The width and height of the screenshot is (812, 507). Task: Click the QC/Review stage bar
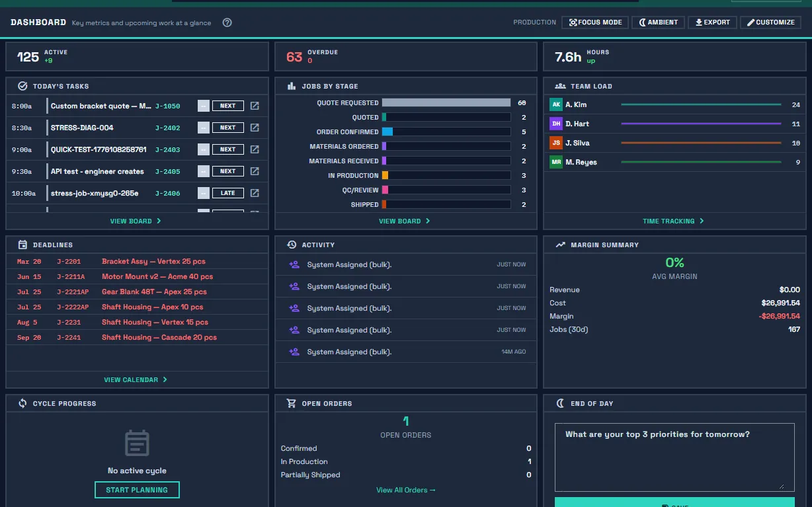coord(446,190)
